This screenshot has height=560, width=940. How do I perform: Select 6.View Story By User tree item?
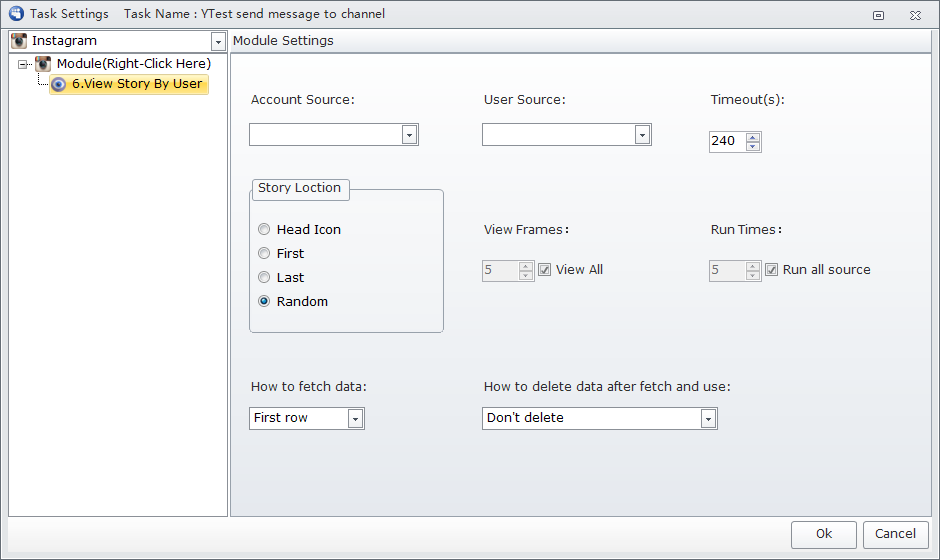(129, 85)
